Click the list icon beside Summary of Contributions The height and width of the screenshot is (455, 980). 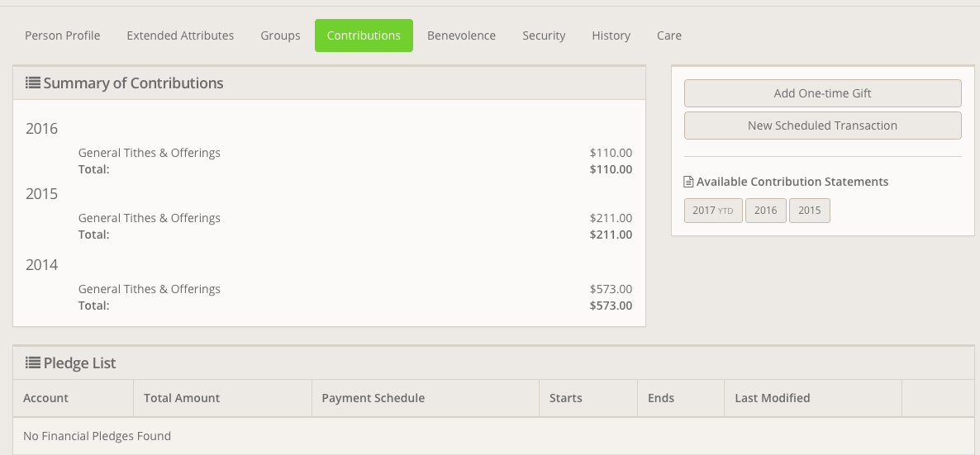tap(33, 83)
